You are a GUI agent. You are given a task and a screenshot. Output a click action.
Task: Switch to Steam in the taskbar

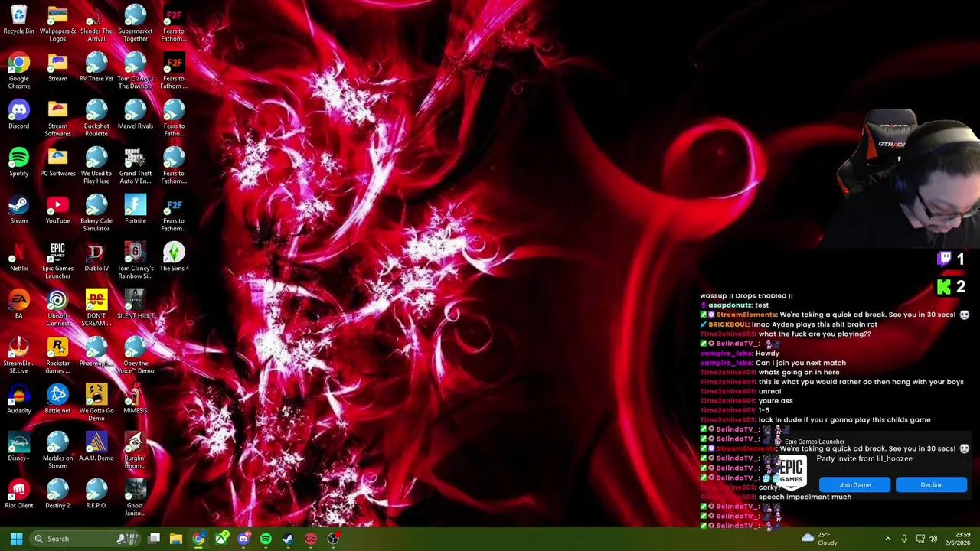click(x=288, y=539)
